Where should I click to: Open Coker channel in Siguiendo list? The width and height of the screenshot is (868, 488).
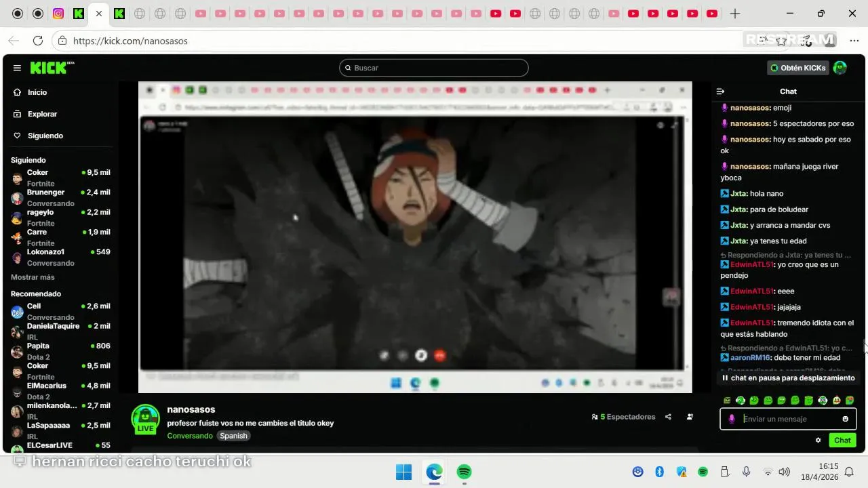tap(60, 178)
